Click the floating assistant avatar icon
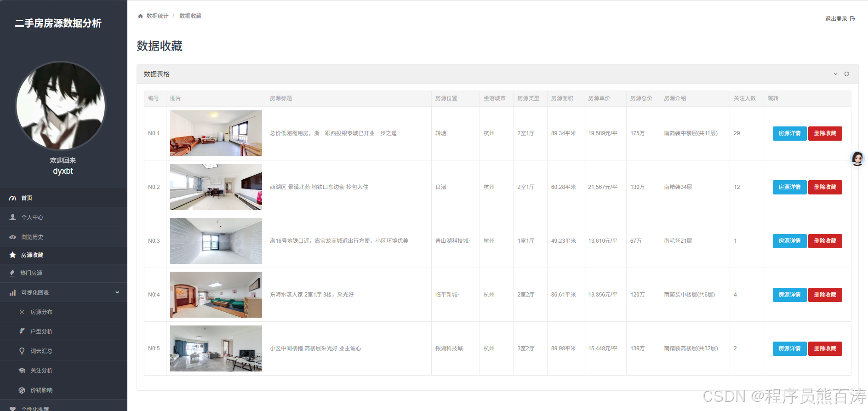The image size is (868, 411). (x=857, y=159)
